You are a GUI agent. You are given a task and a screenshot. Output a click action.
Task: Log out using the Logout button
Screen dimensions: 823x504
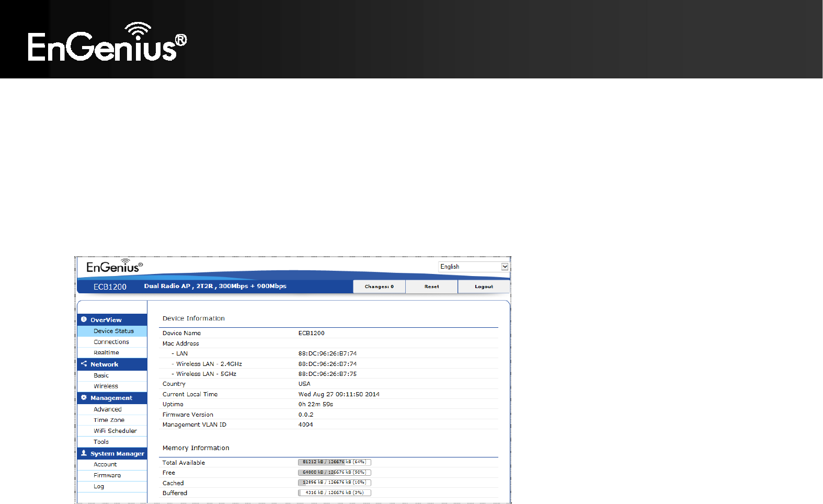tap(484, 287)
